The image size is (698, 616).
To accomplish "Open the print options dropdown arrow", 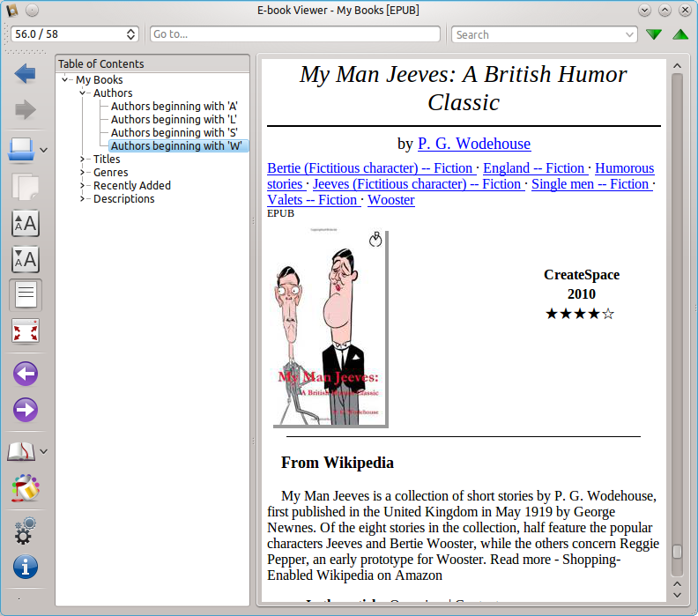I will tap(44, 150).
